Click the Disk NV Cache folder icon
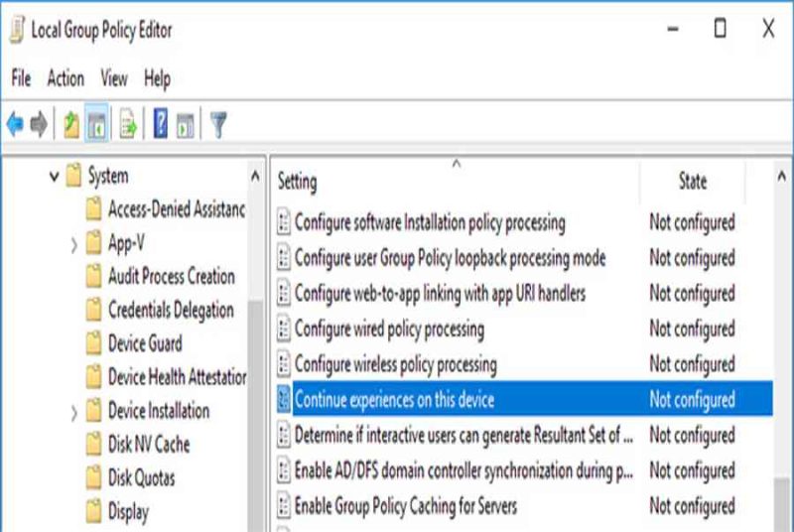Screen dimensions: 794x532 coord(93,445)
